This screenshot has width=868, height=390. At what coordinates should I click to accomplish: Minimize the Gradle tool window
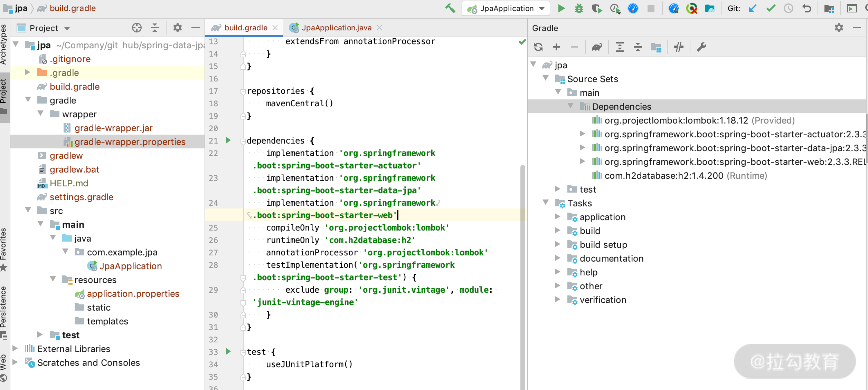click(857, 28)
